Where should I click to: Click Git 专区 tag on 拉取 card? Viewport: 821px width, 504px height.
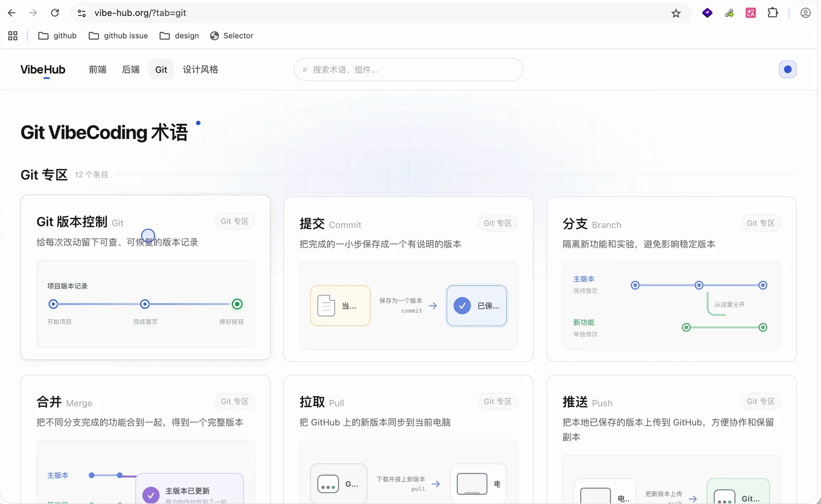pyautogui.click(x=498, y=401)
